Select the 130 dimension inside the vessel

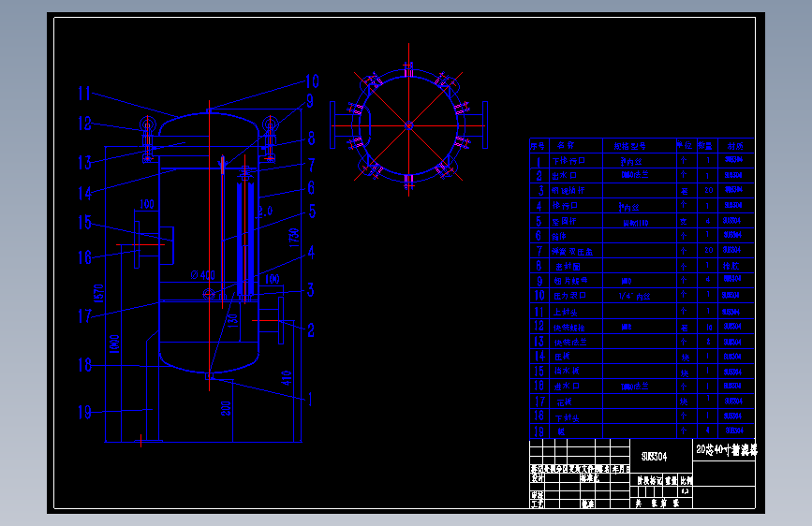coord(233,320)
